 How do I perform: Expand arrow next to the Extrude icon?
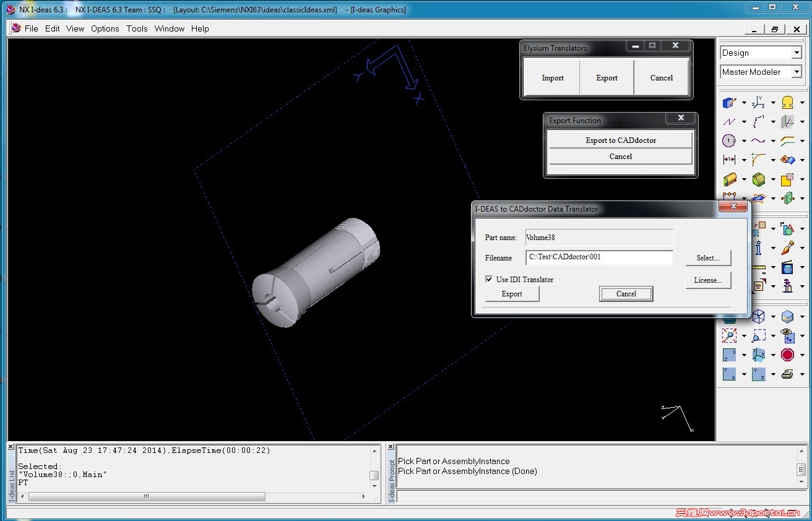tap(744, 180)
